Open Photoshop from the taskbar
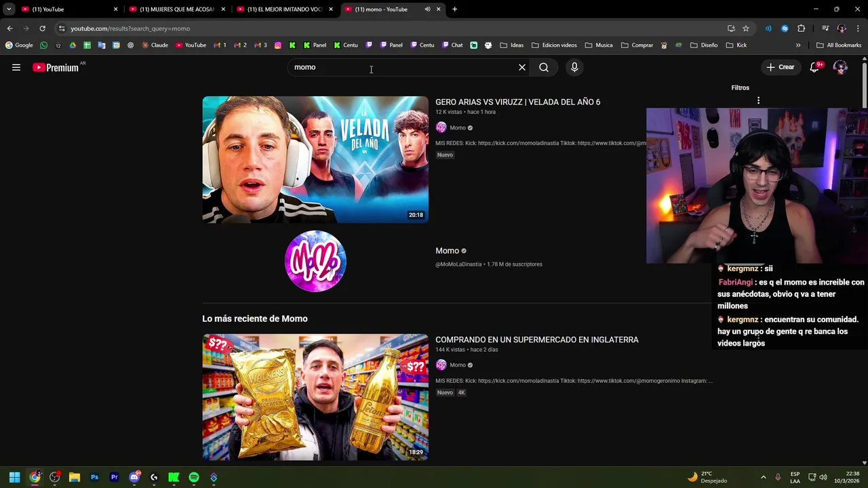The image size is (868, 488). point(94,477)
